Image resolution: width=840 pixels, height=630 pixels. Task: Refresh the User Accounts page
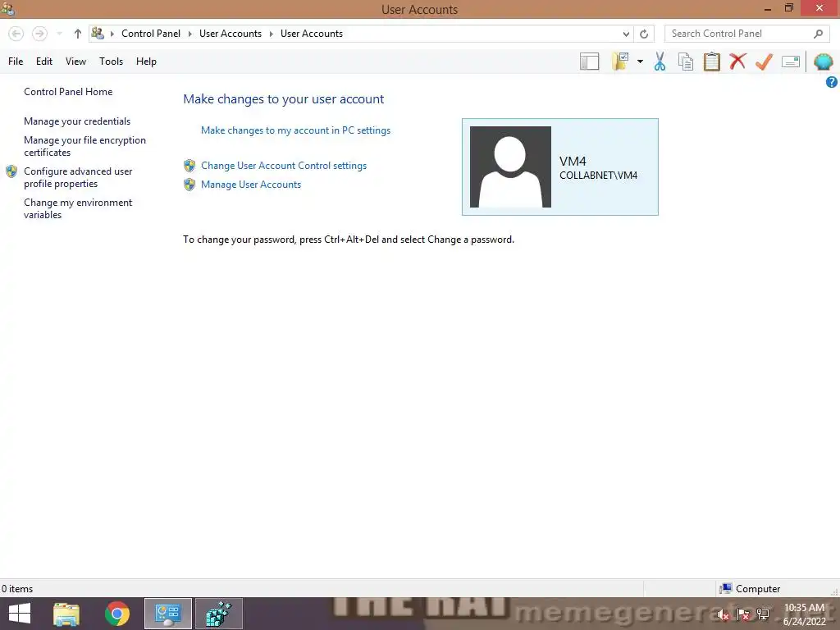pos(644,34)
